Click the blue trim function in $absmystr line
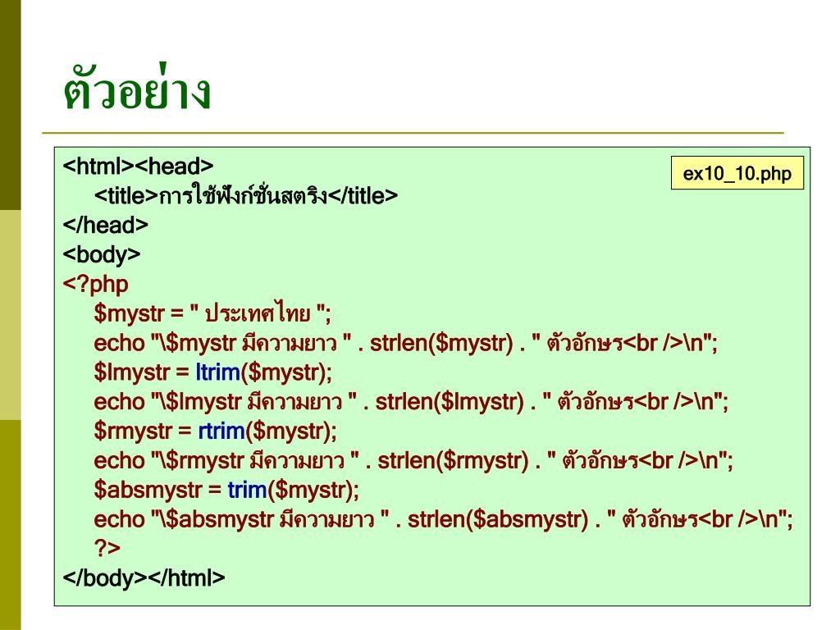 (x=248, y=491)
